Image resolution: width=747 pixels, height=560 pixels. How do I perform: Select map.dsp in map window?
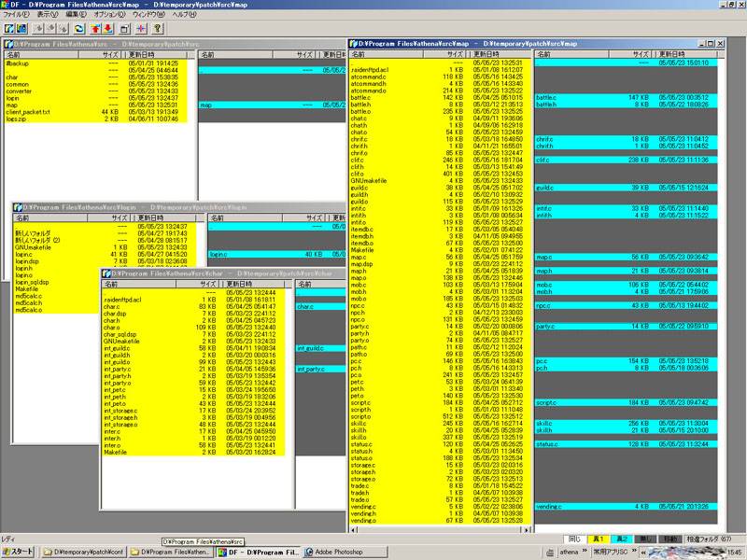coord(441,264)
